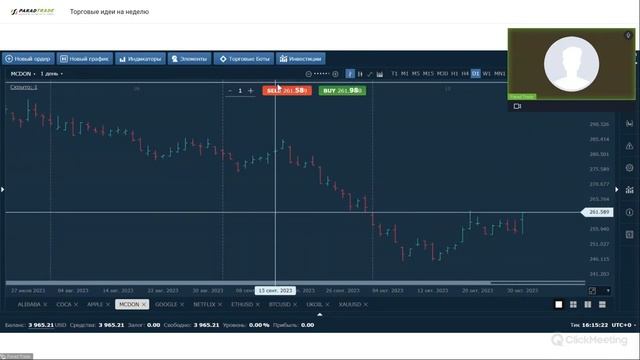The height and width of the screenshot is (360, 640).
Task: Switch to the M15 timeframe
Action: (x=428, y=74)
